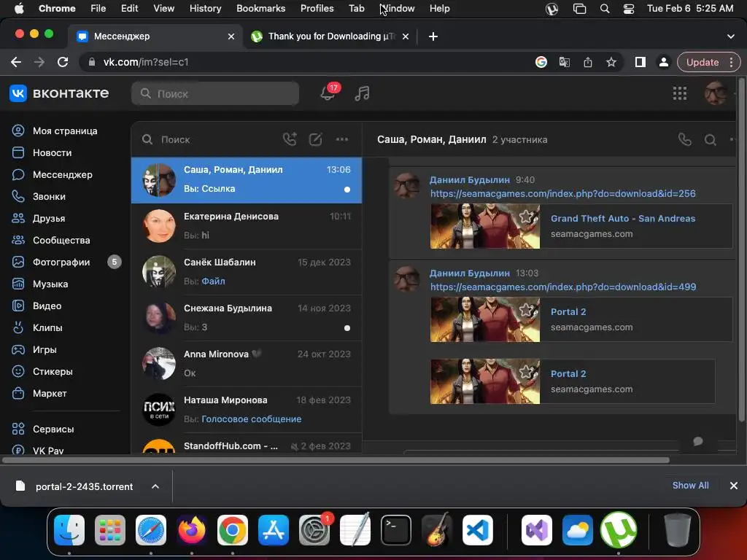This screenshot has height=560, width=747.
Task: Open chat with Екатерина Денисова
Action: pos(247,226)
